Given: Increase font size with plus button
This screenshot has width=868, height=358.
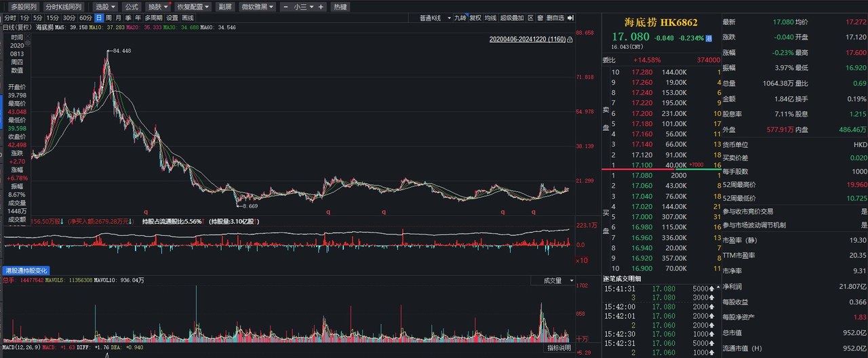Looking at the screenshot, I should coord(321,7).
